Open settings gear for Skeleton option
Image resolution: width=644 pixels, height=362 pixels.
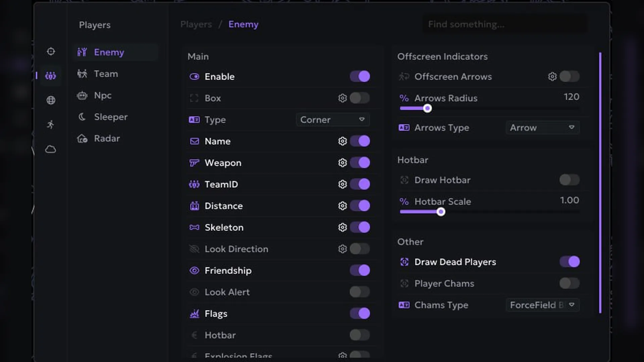click(342, 227)
